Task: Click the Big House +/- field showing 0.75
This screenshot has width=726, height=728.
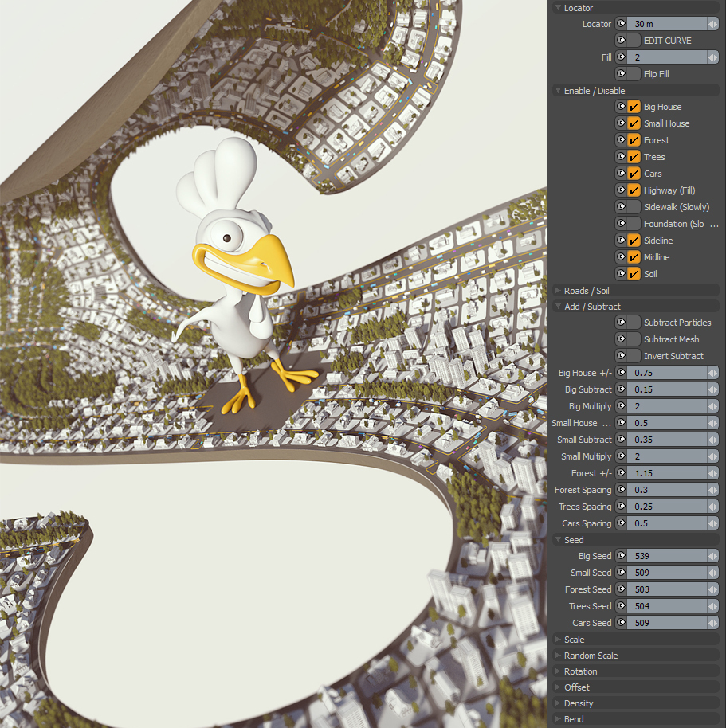Action: (667, 373)
